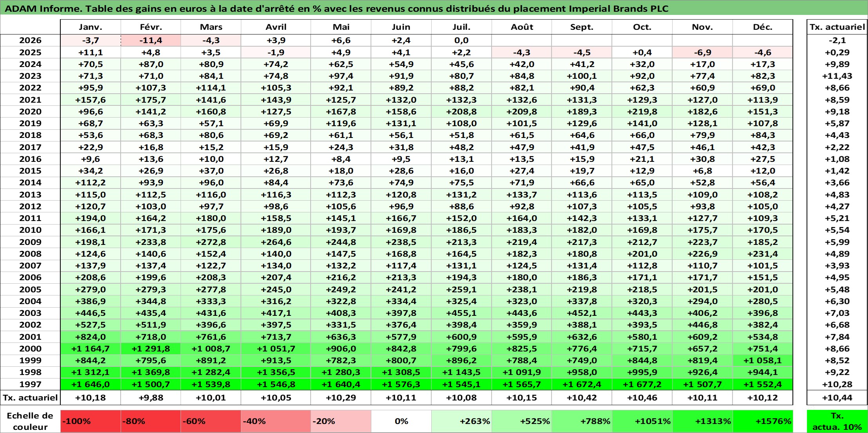Image resolution: width=868 pixels, height=433 pixels.
Task: Select the +279,3 cell for Févr. 2005
Action: (x=151, y=290)
